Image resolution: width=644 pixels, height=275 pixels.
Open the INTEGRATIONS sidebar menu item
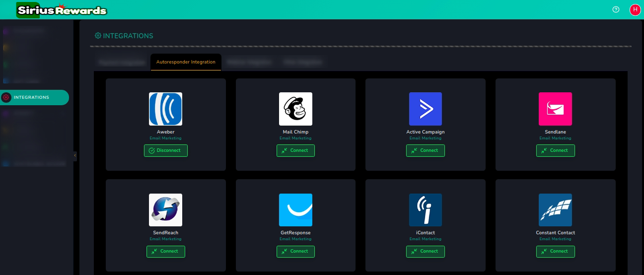coord(34,97)
